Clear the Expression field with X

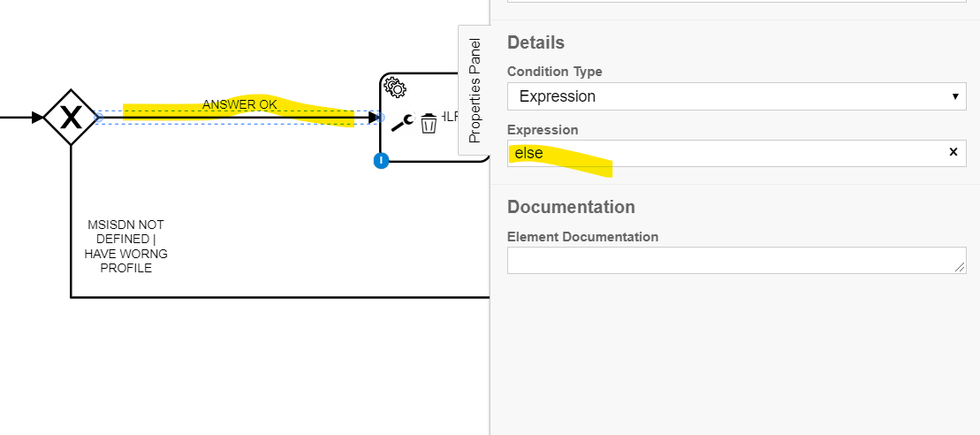pyautogui.click(x=953, y=152)
